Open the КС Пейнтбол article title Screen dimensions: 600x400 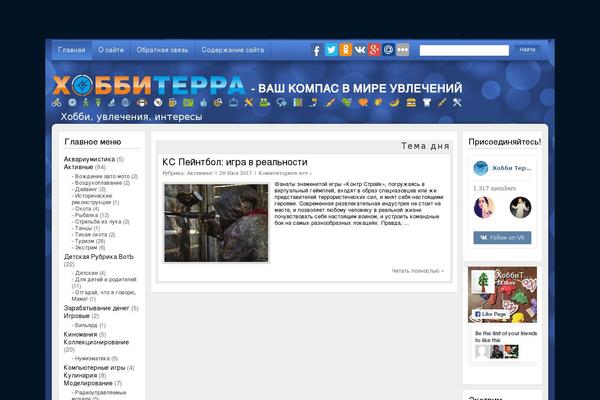(235, 162)
